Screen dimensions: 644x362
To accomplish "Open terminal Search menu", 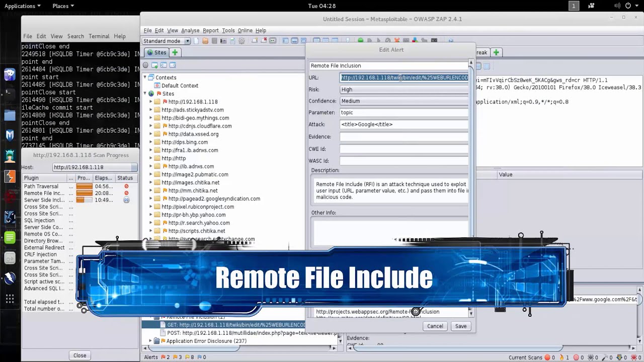I will click(x=75, y=36).
